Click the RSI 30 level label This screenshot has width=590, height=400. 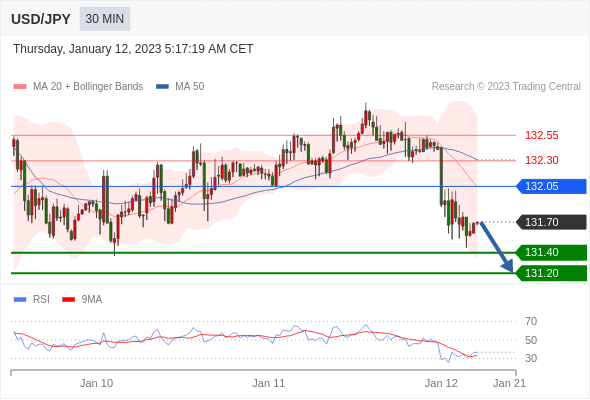[531, 358]
